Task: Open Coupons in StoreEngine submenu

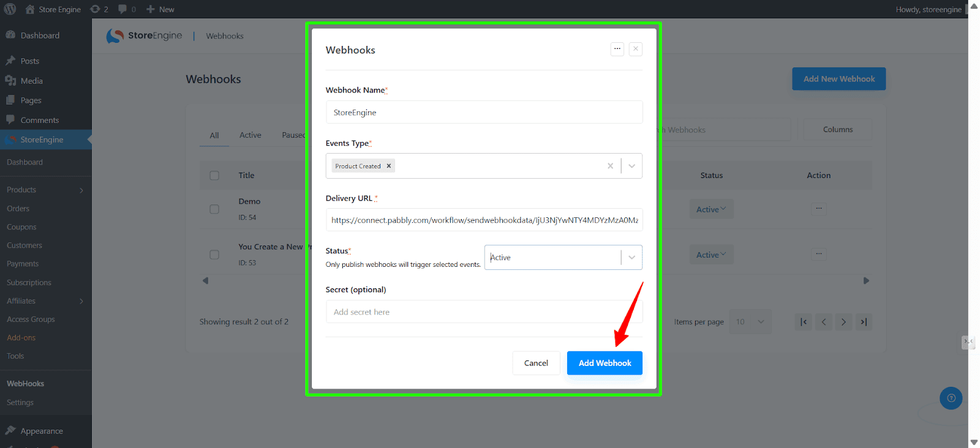Action: [x=21, y=227]
